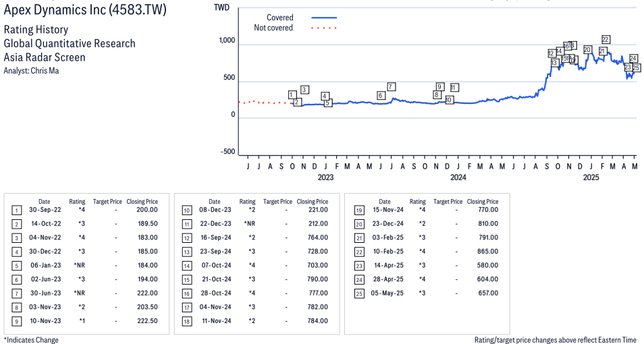644x344 pixels.
Task: Click the 2024 year label under the chart
Action: [458, 177]
